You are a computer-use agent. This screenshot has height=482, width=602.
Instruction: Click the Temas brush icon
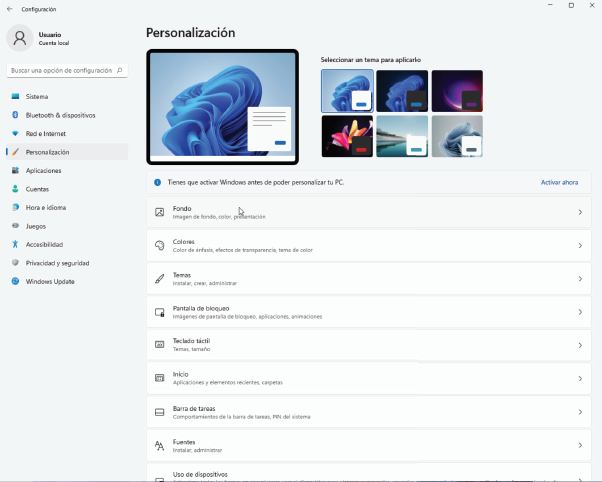(159, 278)
